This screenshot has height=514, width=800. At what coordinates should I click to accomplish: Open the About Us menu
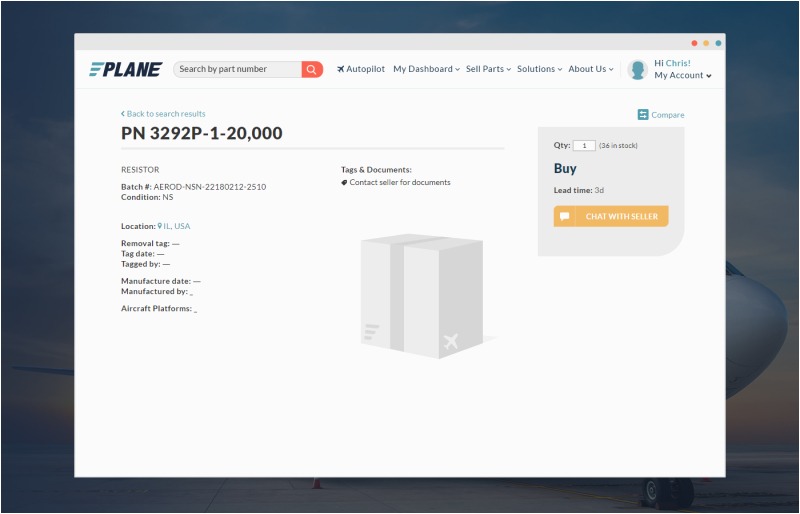click(591, 69)
